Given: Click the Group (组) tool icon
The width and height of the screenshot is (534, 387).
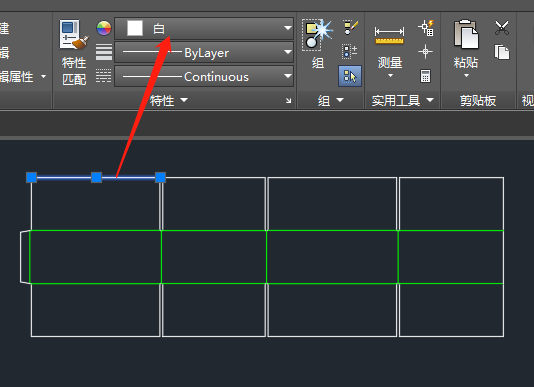Looking at the screenshot, I should [317, 35].
